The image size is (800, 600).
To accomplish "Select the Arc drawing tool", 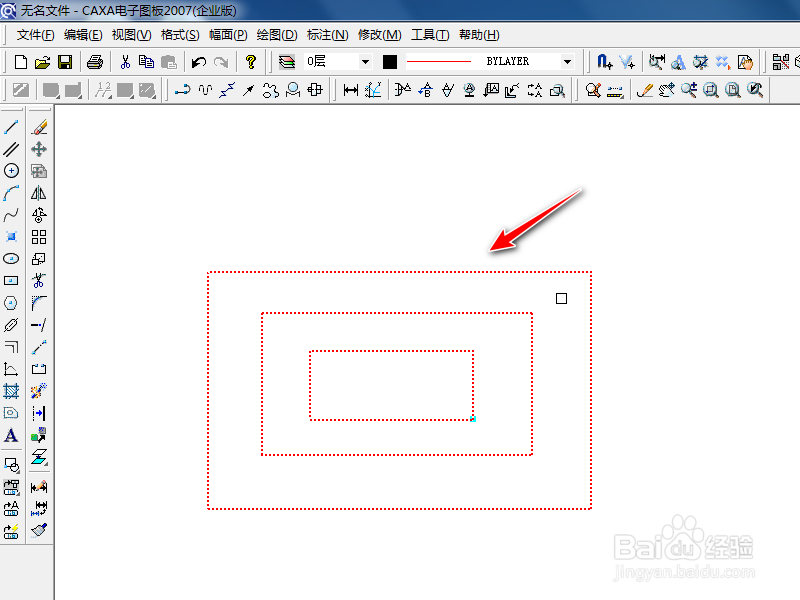I will coord(11,193).
